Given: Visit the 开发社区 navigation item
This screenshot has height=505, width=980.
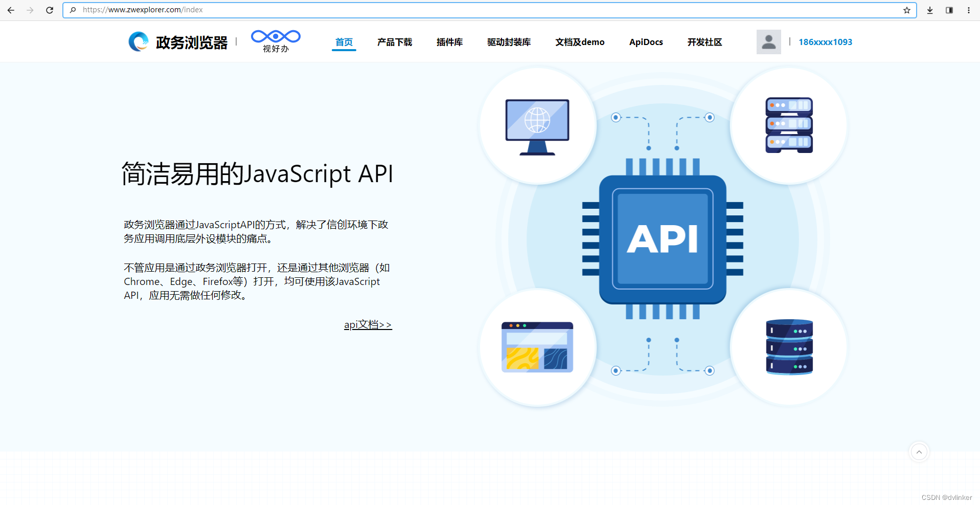Looking at the screenshot, I should pos(705,42).
